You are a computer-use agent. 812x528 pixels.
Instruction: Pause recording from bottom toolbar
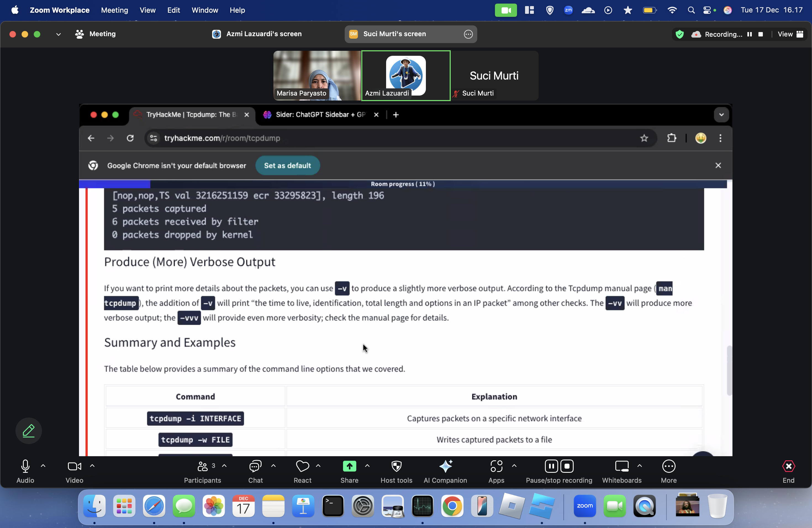coord(551,466)
